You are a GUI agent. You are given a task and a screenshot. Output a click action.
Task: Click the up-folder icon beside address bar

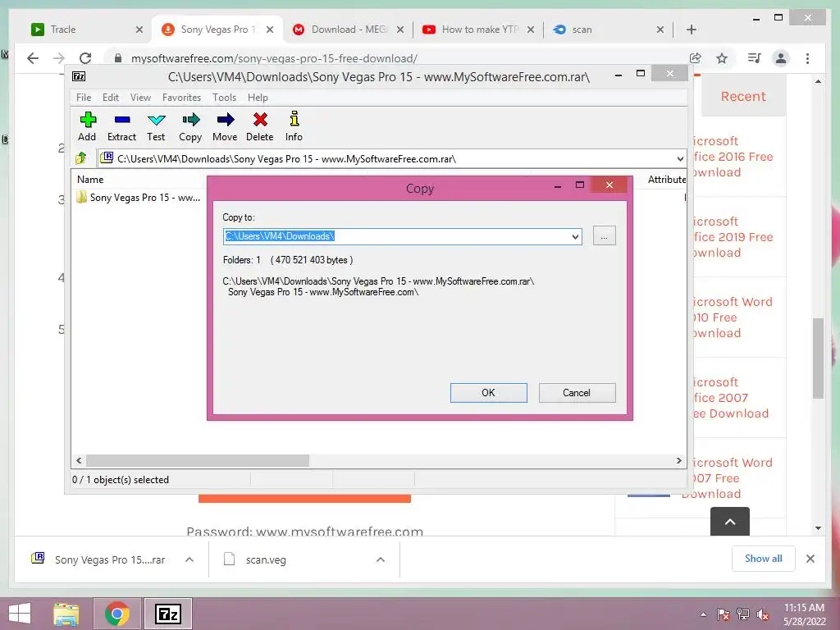pos(81,158)
